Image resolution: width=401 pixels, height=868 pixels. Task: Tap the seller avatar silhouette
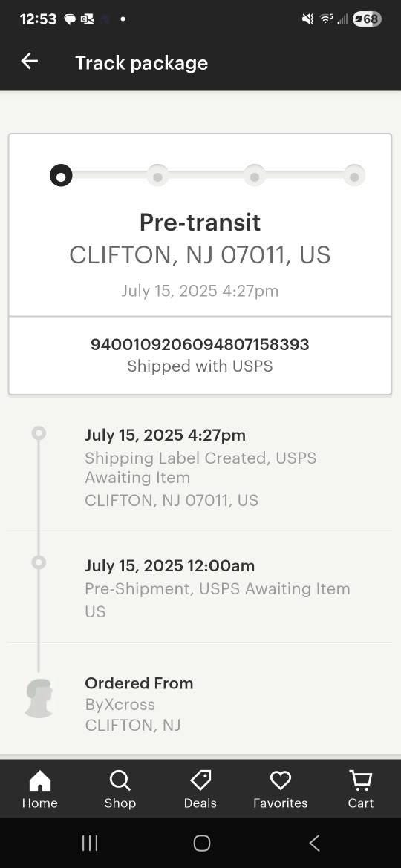click(x=39, y=699)
